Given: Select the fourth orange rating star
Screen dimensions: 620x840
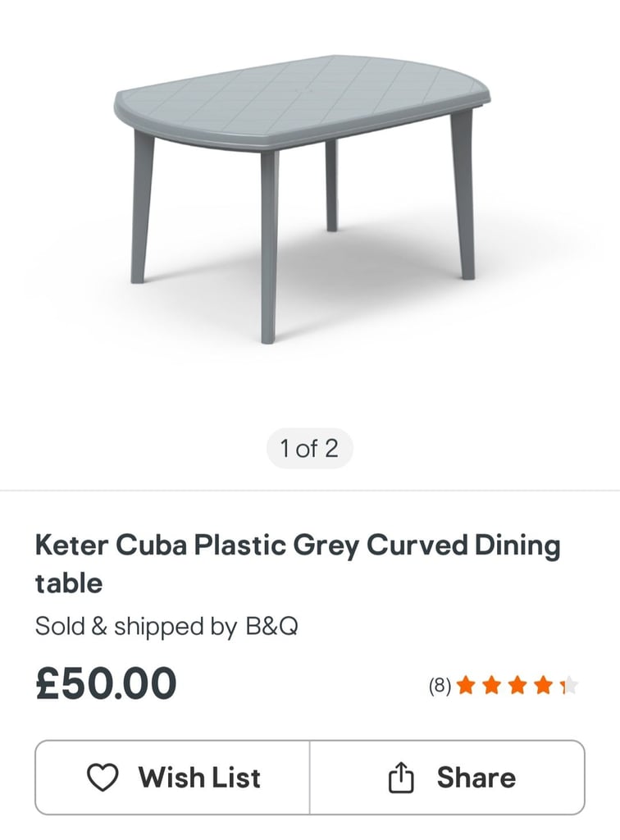Looking at the screenshot, I should click(543, 685).
